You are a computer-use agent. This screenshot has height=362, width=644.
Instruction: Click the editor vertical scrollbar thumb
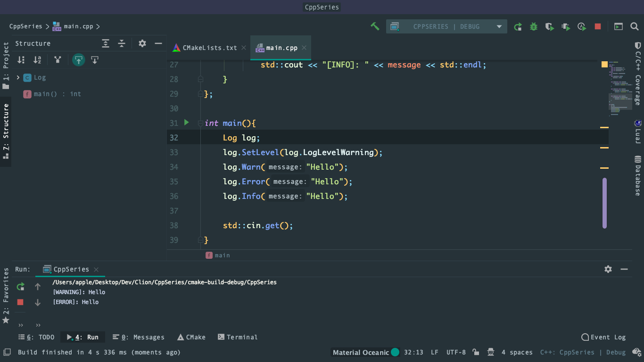pos(604,203)
